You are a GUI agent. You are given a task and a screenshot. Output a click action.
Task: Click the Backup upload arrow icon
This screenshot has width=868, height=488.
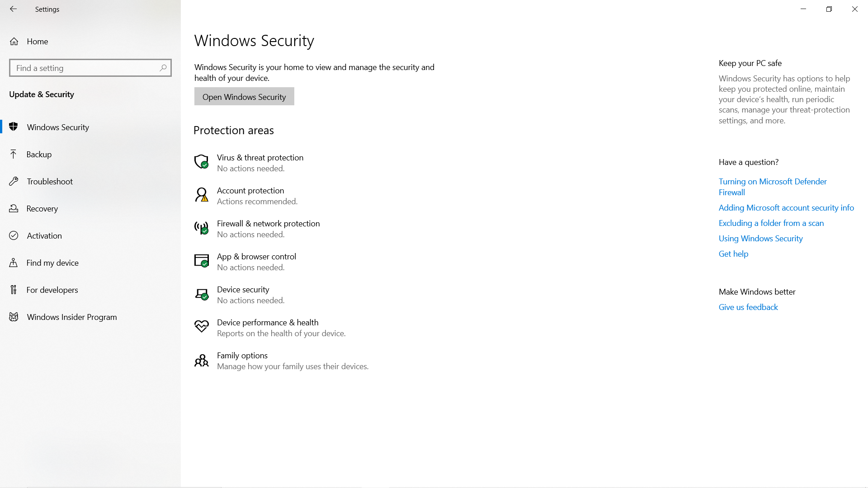[14, 154]
